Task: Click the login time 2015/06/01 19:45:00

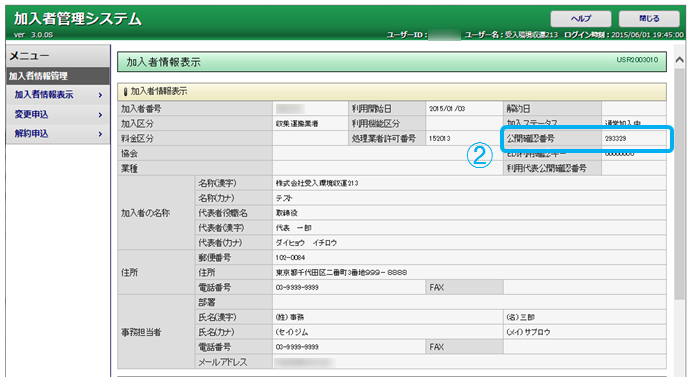Action: [647, 34]
